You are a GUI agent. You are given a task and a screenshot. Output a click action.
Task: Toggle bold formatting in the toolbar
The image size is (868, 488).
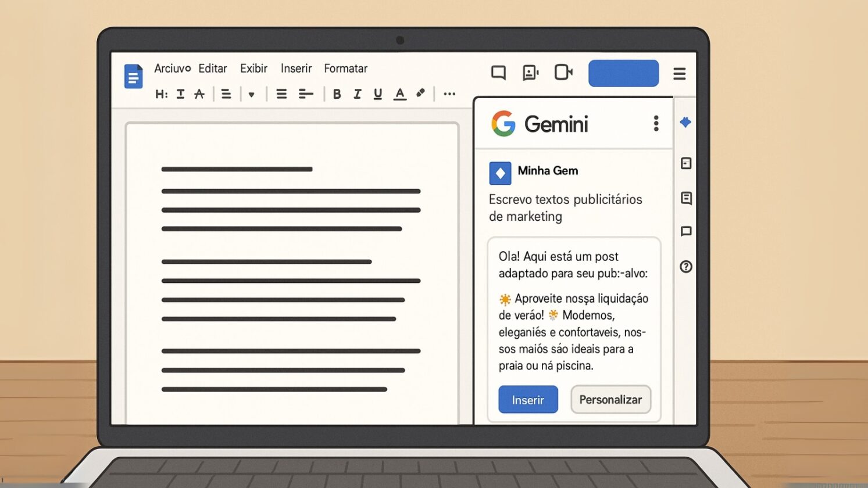tap(336, 94)
